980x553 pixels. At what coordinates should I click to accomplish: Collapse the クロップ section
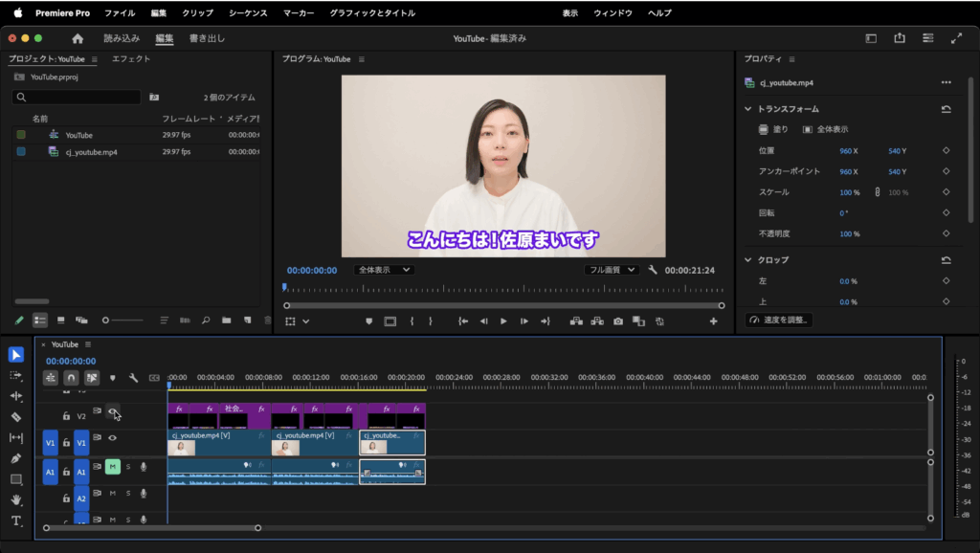(x=749, y=260)
